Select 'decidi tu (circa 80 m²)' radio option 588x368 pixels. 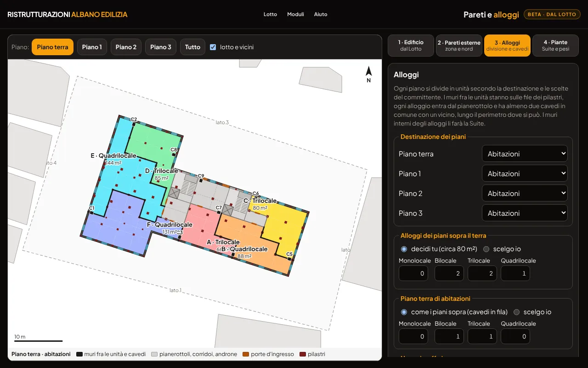click(404, 249)
